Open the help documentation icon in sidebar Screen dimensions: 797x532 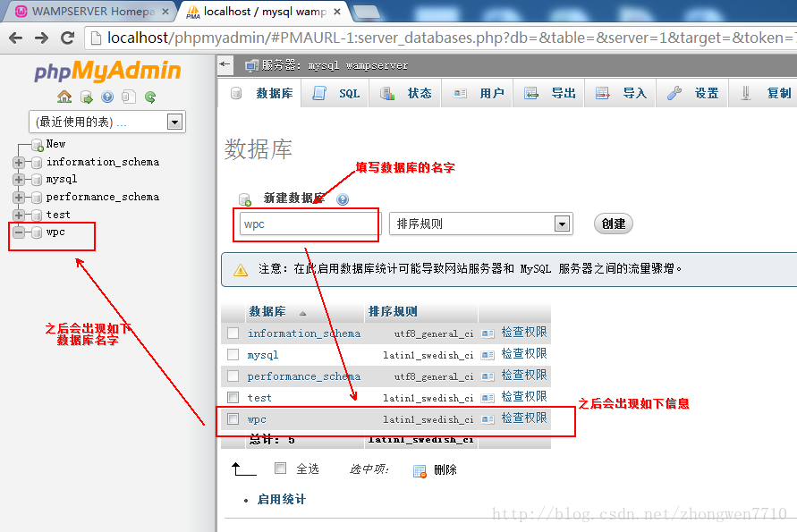[x=107, y=97]
